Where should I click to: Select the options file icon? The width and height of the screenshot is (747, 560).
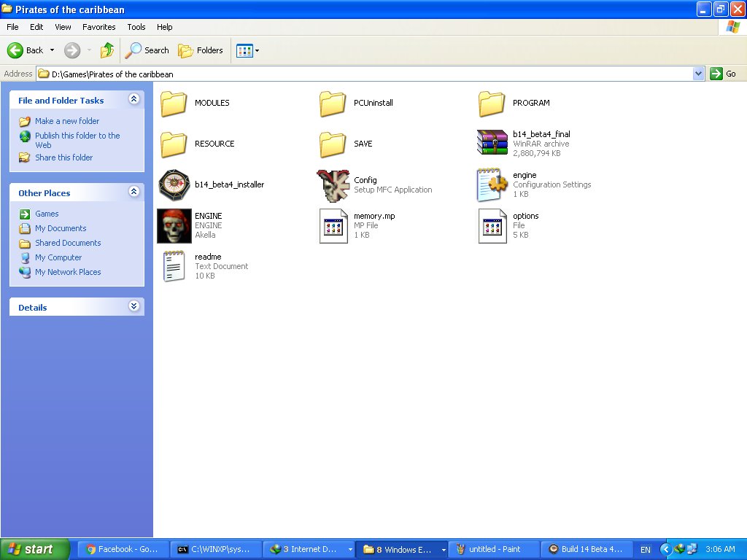(492, 226)
